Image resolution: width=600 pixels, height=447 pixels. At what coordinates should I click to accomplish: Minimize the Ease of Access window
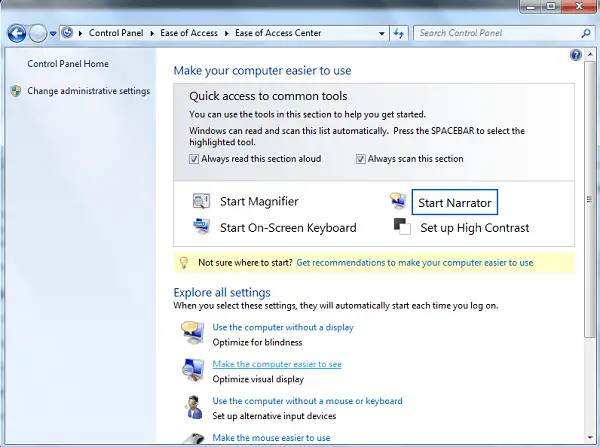[530, 7]
